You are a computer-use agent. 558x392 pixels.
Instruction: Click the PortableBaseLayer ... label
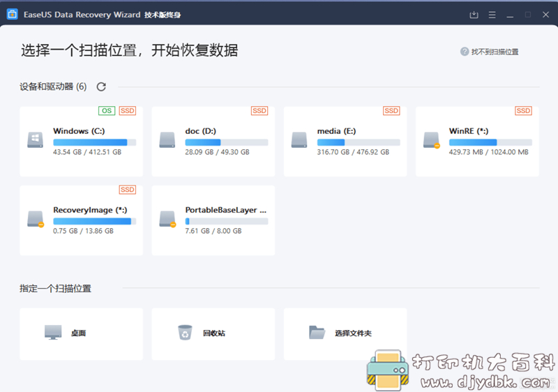click(x=225, y=210)
